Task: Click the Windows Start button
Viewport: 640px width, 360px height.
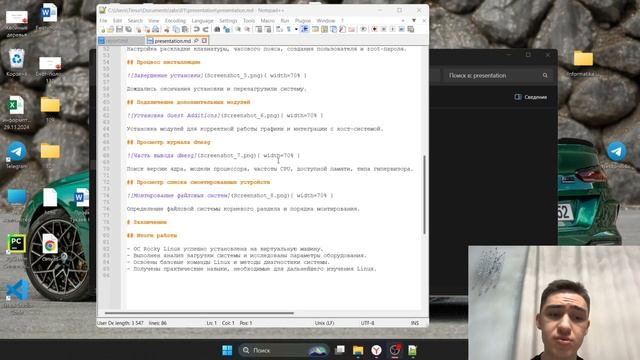Action: point(227,350)
